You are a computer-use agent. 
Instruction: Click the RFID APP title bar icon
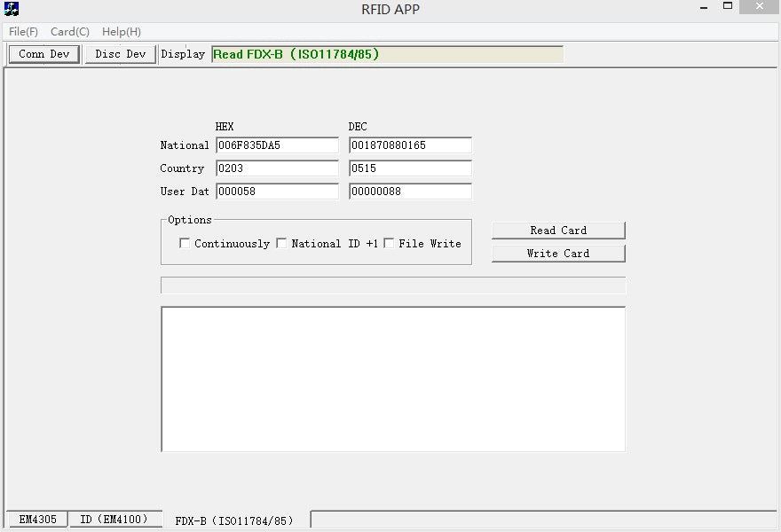12,10
